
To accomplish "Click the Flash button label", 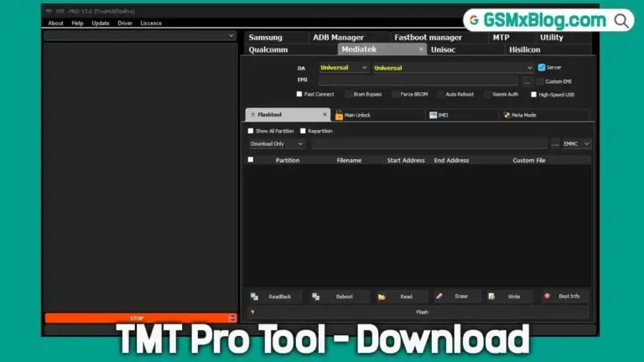I will (x=422, y=312).
